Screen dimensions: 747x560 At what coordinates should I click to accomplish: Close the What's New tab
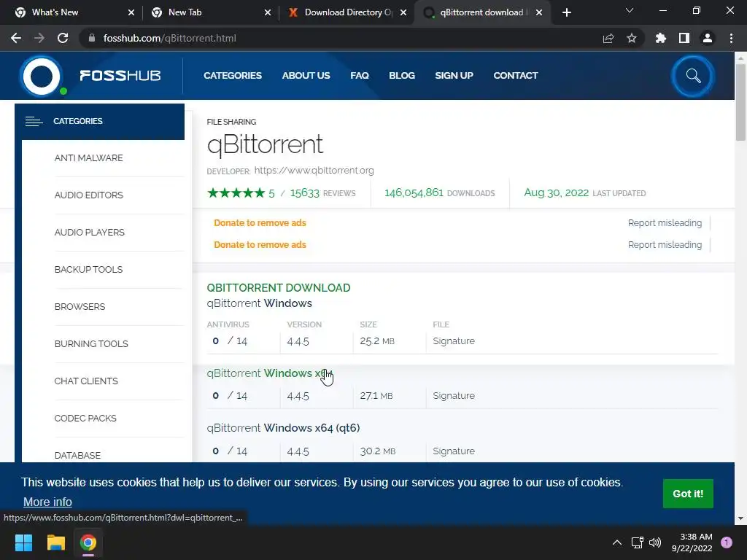[131, 12]
